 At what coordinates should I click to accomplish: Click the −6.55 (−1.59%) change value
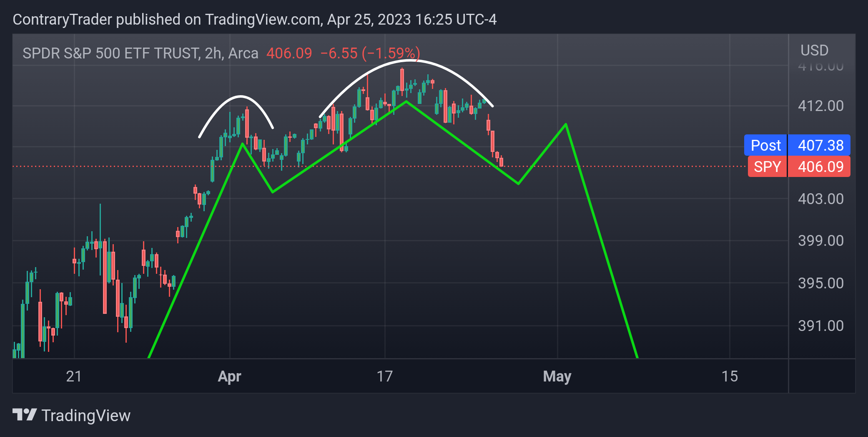[x=370, y=53]
